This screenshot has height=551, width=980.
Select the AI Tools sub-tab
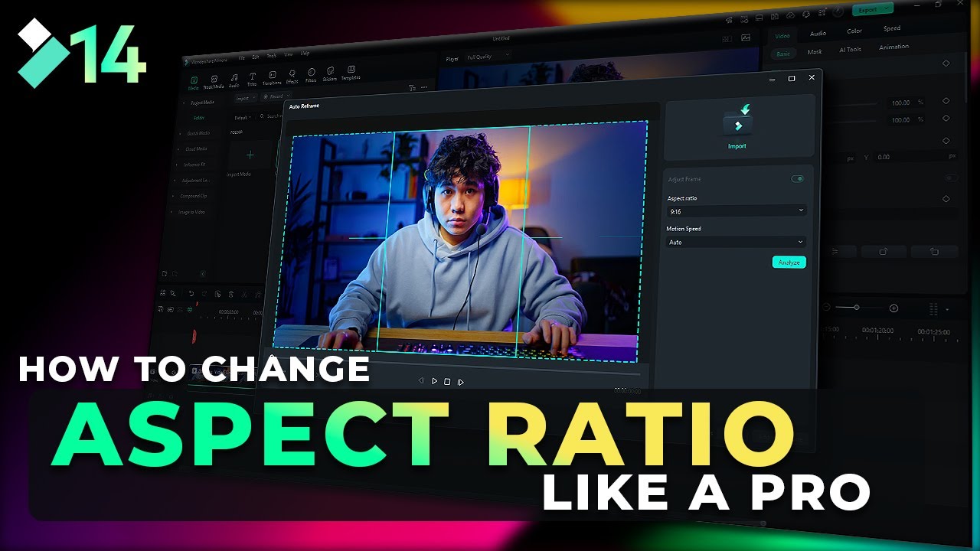click(x=850, y=50)
